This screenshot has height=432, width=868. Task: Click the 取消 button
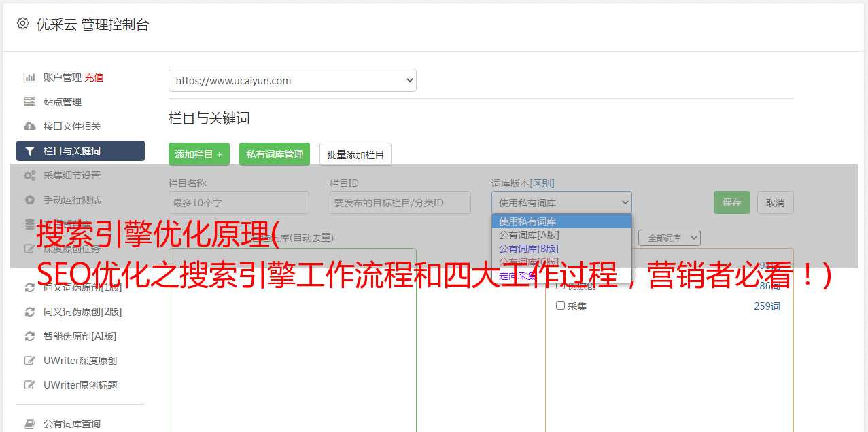point(776,202)
